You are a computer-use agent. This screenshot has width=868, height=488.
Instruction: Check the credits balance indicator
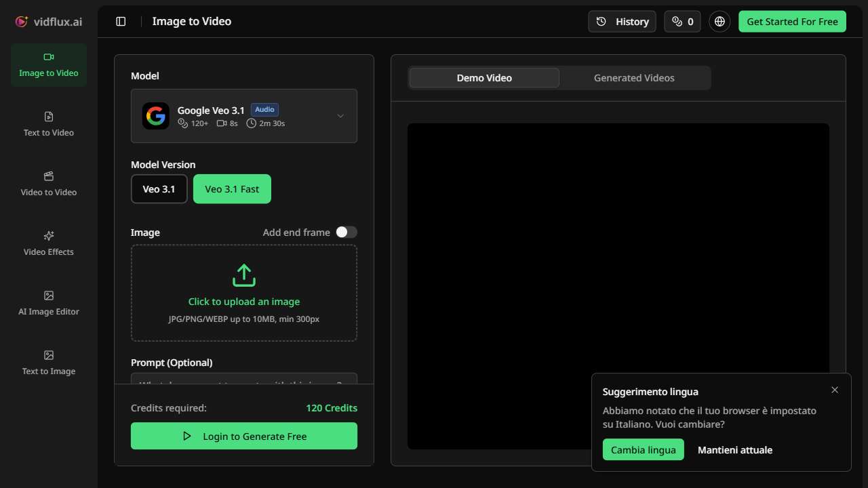click(682, 21)
